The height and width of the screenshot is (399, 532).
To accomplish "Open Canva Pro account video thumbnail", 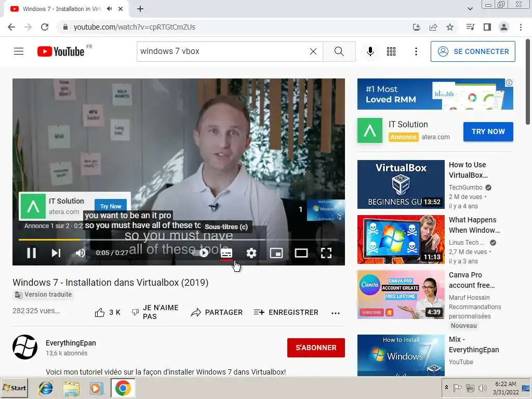I will click(401, 295).
